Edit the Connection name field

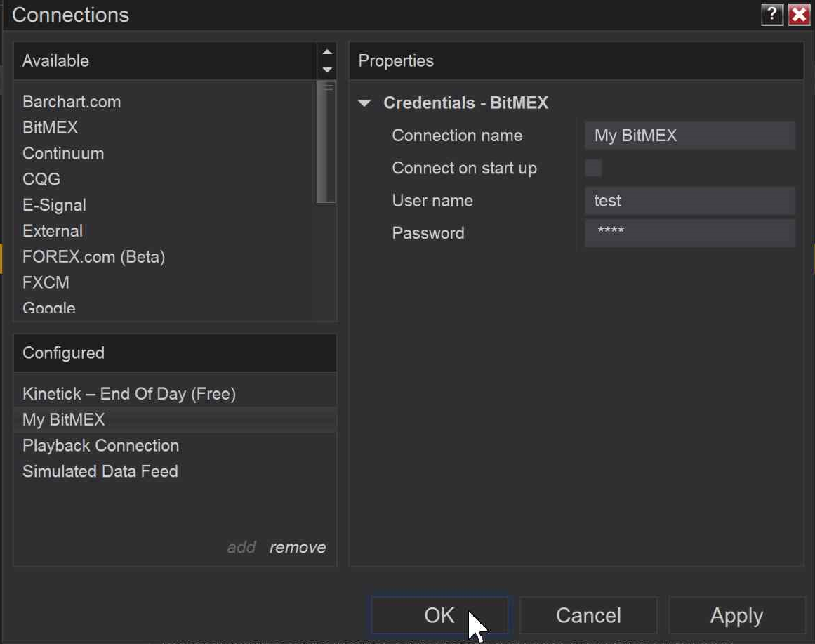[690, 136]
